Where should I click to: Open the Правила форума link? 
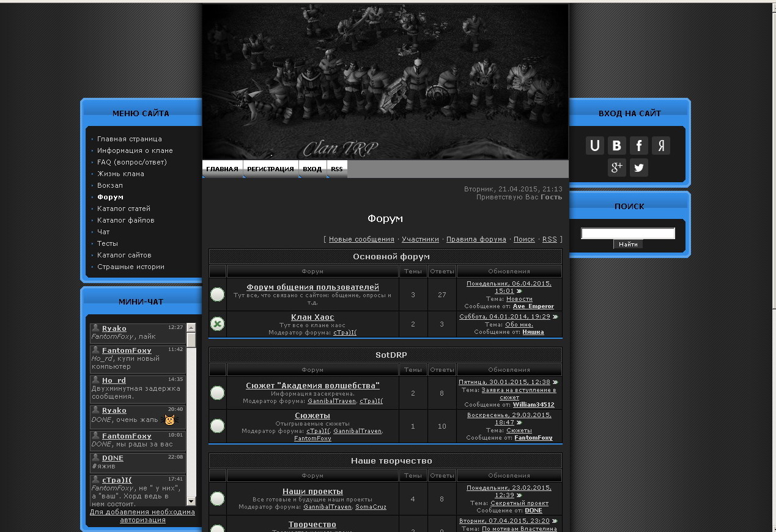pos(476,239)
